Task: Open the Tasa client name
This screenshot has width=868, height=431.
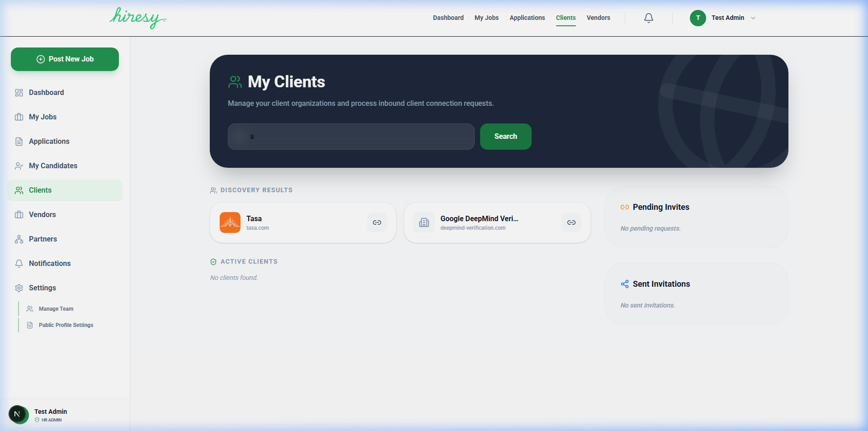Action: point(254,218)
